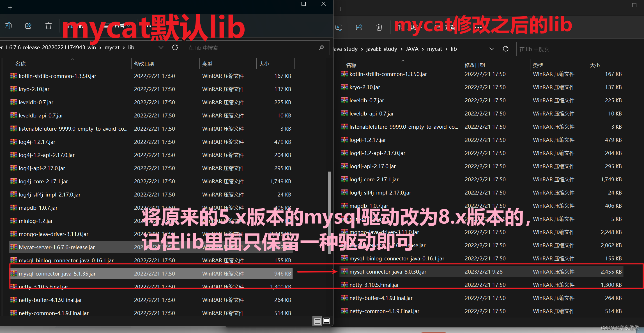Screen dimensions: 644x333
Task: Switch to large icons view at bottom right
Action: pos(326,321)
